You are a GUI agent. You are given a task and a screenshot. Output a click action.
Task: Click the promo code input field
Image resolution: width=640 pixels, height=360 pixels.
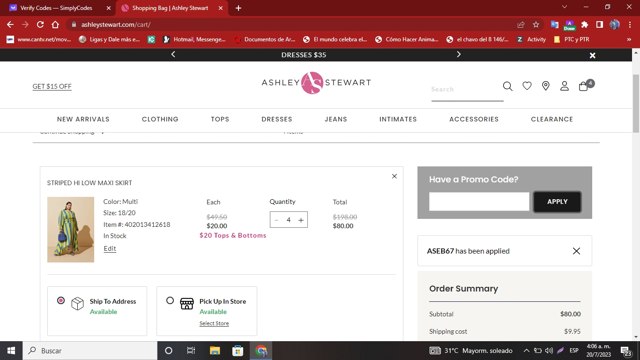click(479, 202)
